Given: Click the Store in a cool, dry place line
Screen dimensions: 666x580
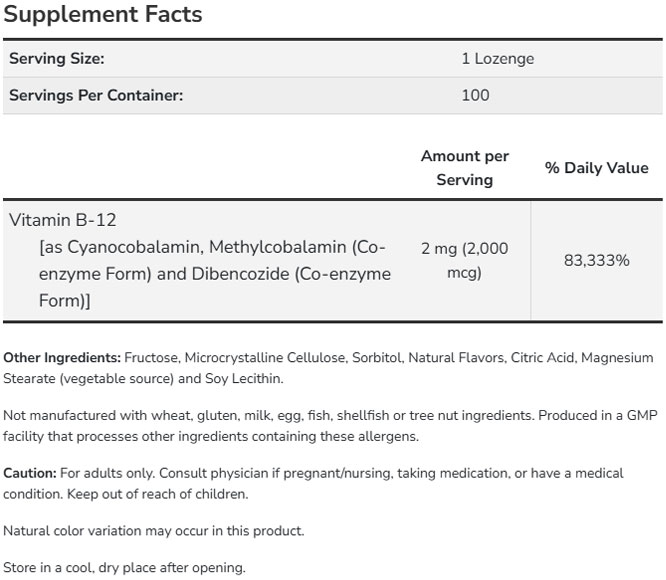Looking at the screenshot, I should pos(124,567).
